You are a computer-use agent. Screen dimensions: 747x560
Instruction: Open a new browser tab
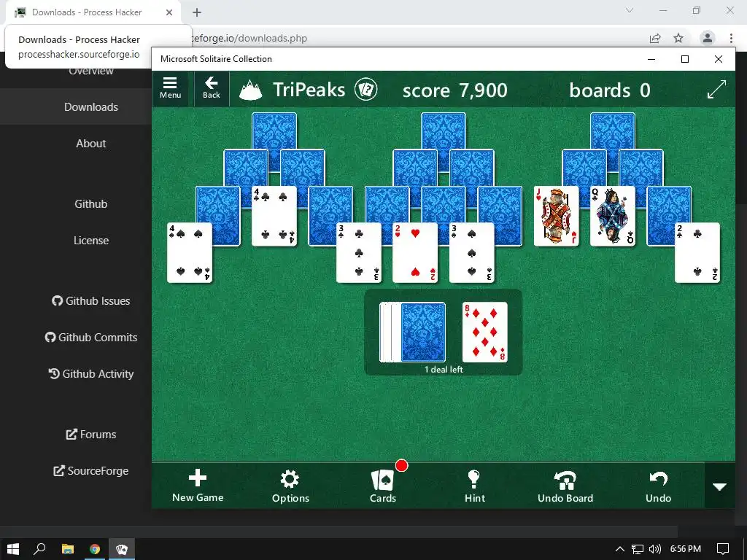tap(197, 12)
